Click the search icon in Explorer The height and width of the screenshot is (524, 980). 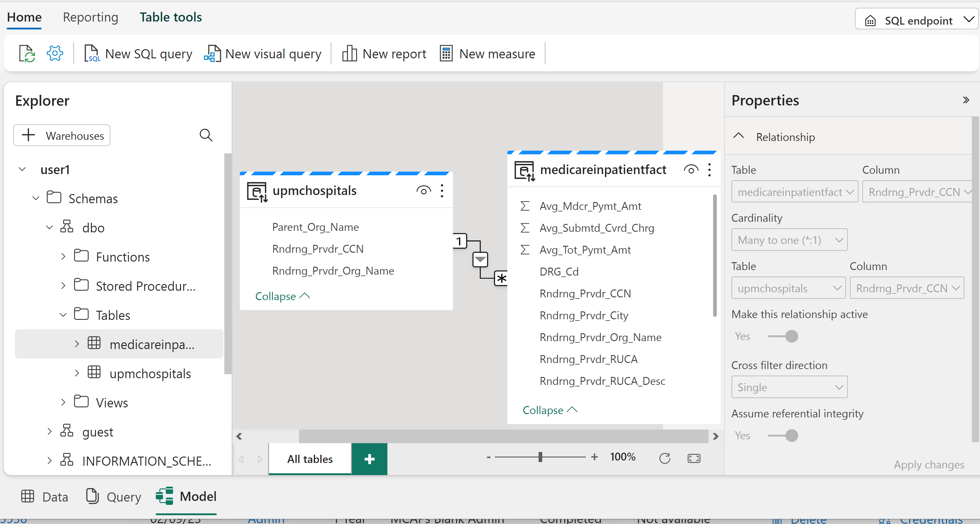[x=206, y=135]
